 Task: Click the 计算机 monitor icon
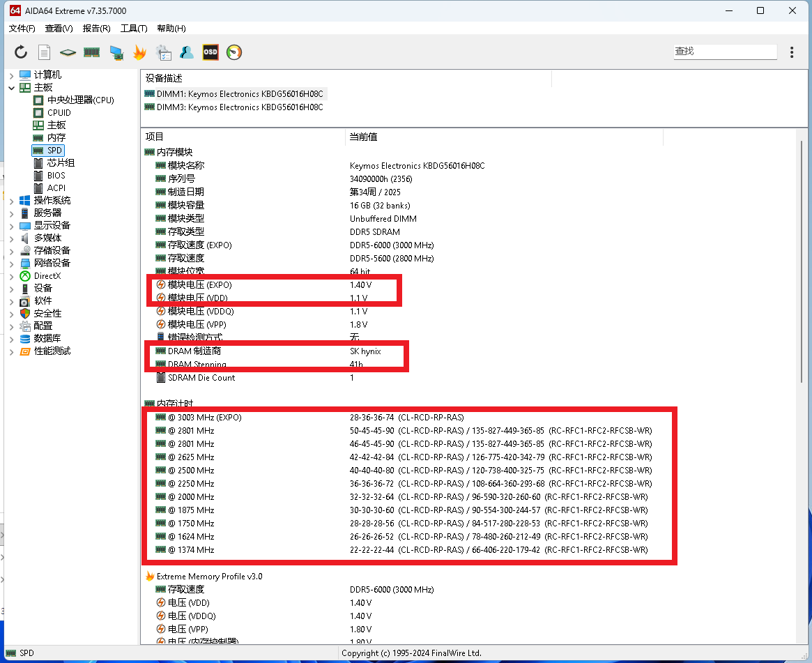point(25,75)
